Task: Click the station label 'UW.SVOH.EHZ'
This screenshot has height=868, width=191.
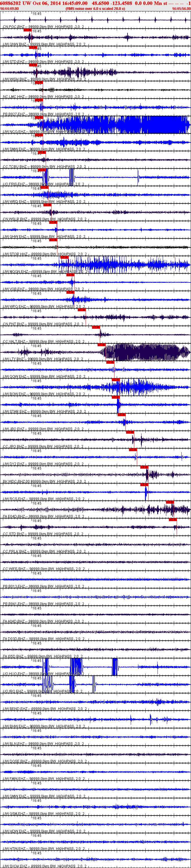Action: (x=15, y=866)
